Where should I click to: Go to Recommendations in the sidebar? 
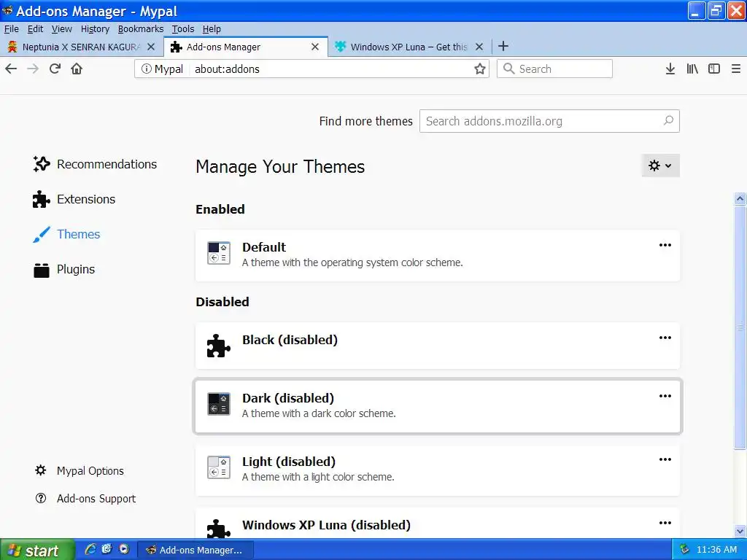pyautogui.click(x=95, y=164)
